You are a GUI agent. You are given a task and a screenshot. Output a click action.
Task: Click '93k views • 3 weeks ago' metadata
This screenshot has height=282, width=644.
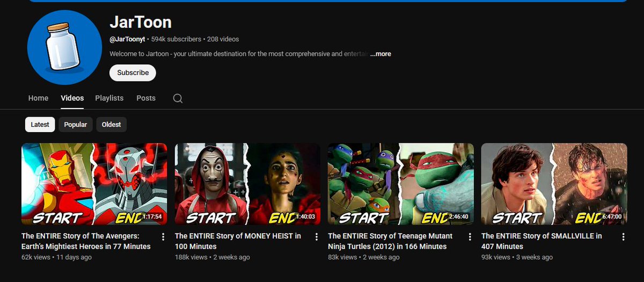click(x=517, y=257)
